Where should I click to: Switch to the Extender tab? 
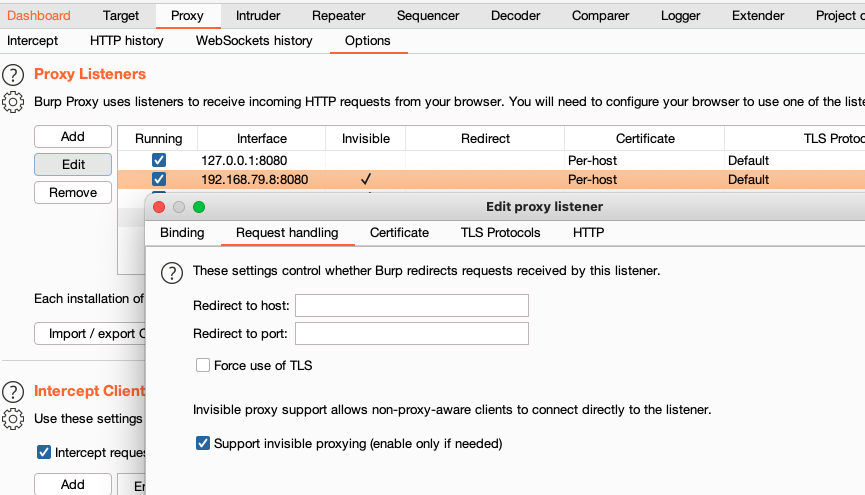pyautogui.click(x=758, y=15)
